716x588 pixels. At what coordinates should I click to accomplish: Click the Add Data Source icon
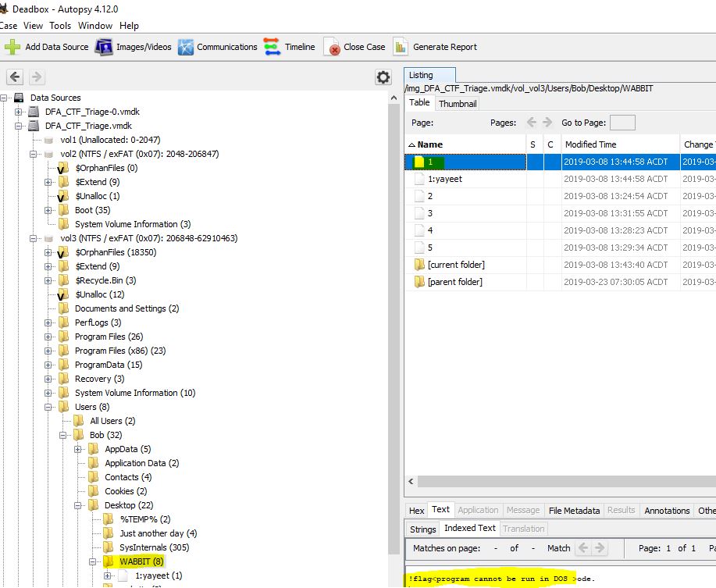[13, 47]
